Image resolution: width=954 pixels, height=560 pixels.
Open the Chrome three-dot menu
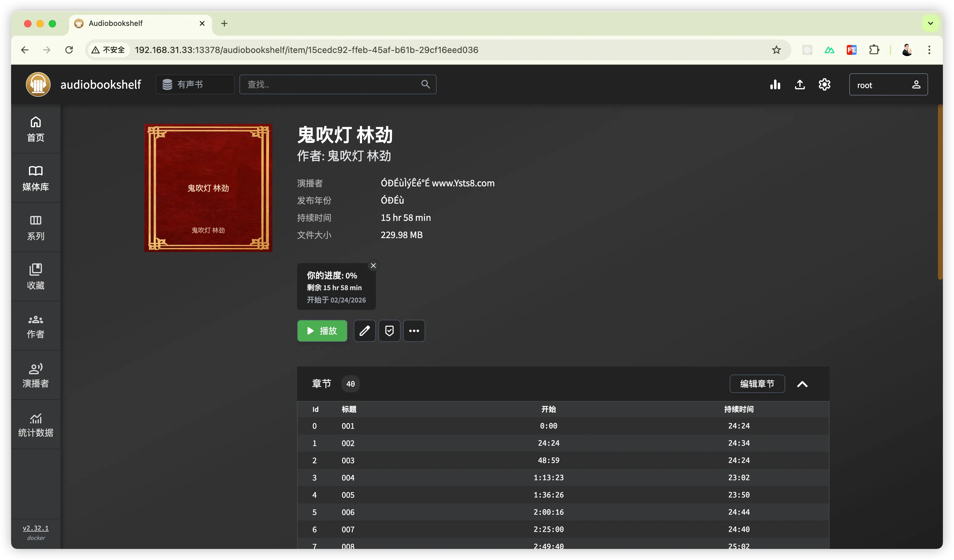(x=929, y=50)
